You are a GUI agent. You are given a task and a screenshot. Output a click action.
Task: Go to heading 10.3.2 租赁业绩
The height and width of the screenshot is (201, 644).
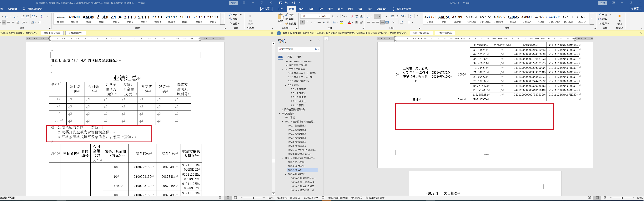point(296,166)
